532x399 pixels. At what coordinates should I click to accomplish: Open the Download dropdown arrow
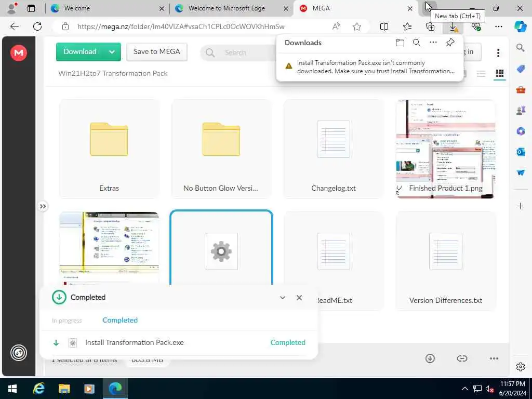point(112,52)
